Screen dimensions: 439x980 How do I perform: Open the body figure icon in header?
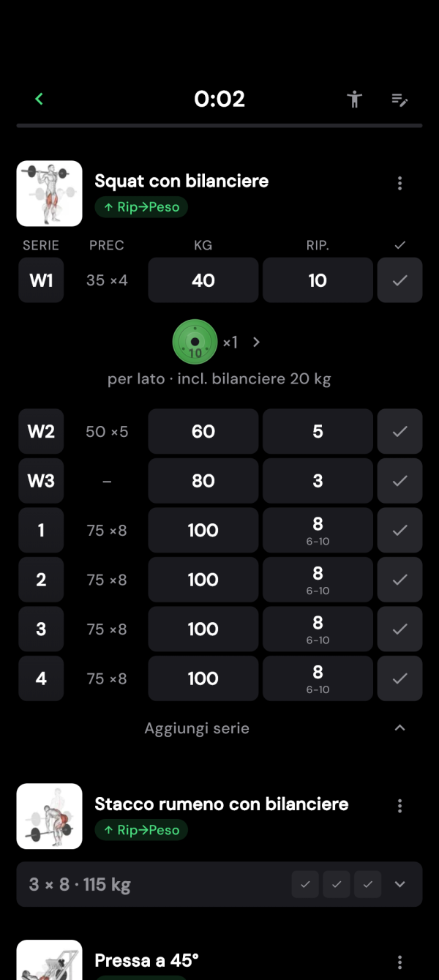point(355,99)
